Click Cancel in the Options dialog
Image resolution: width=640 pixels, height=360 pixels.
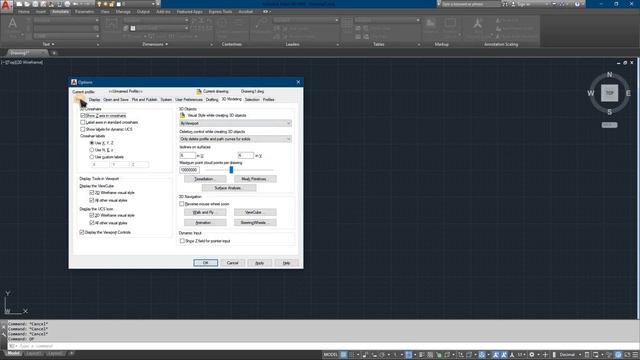(232, 263)
